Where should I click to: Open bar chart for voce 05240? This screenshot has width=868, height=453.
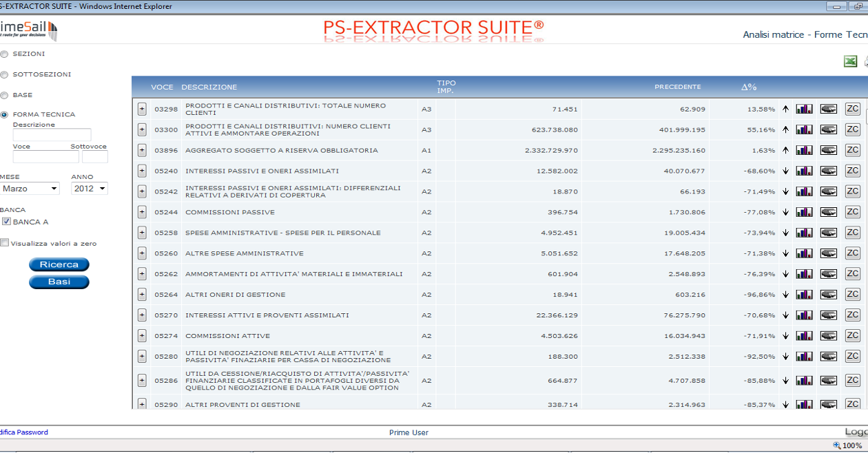[804, 171]
